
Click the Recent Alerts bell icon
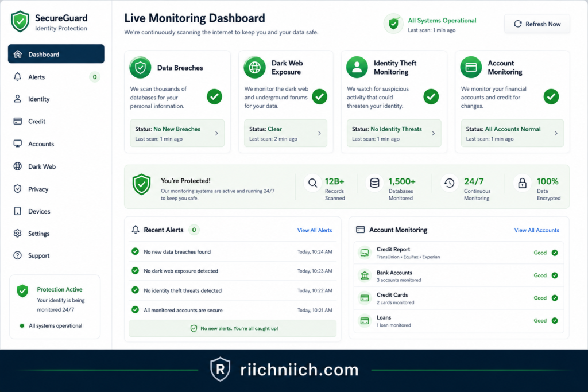coord(136,230)
